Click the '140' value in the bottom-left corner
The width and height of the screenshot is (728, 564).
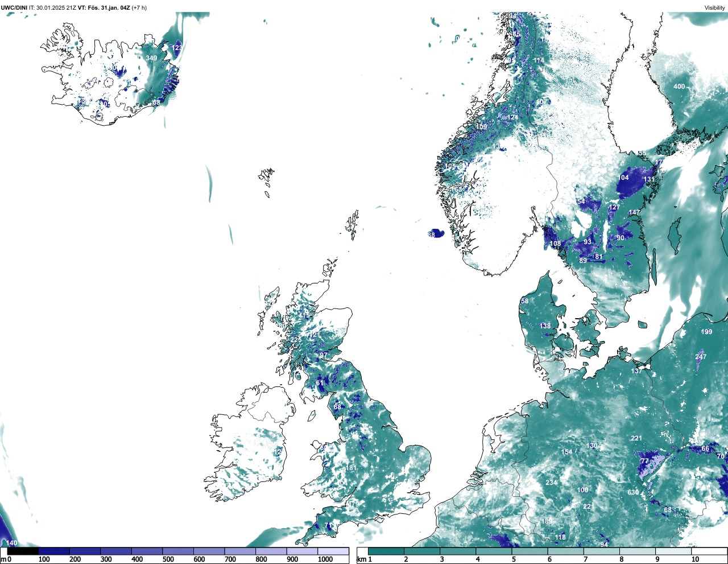pos(12,543)
